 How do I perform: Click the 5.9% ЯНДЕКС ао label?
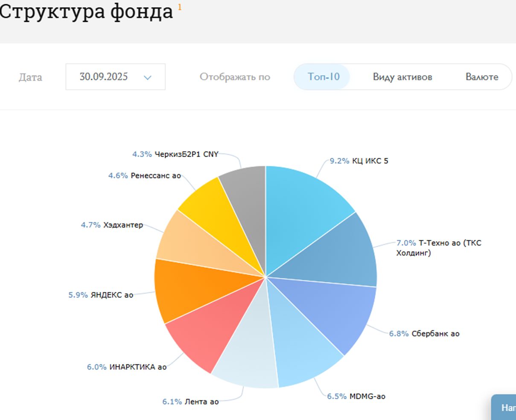[x=101, y=295]
